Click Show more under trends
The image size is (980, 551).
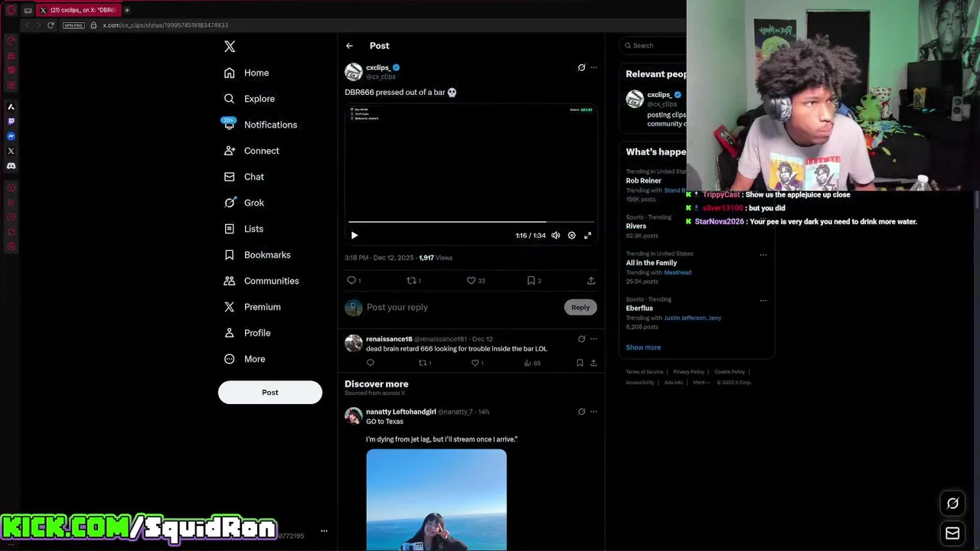(643, 347)
